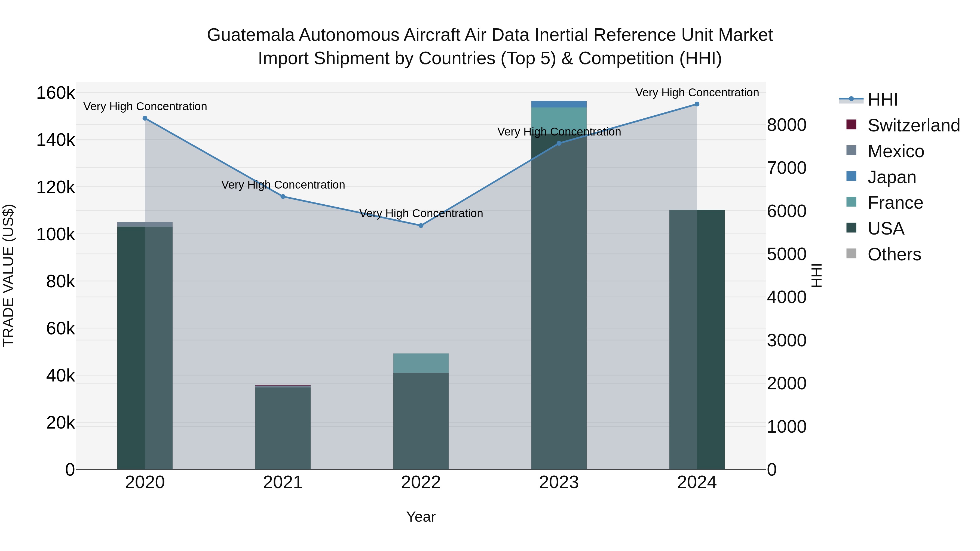The height and width of the screenshot is (551, 980).
Task: Click the 2020 Very High Concentration annotation
Action: [x=145, y=106]
